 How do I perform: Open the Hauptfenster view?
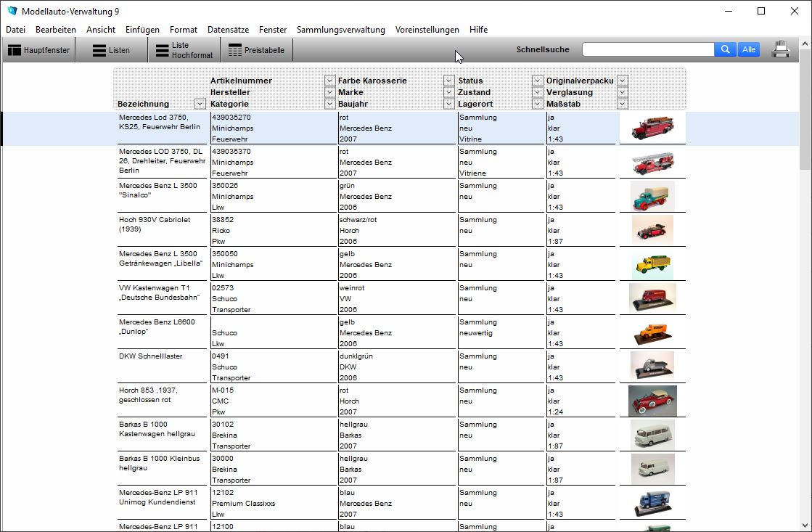(x=40, y=49)
